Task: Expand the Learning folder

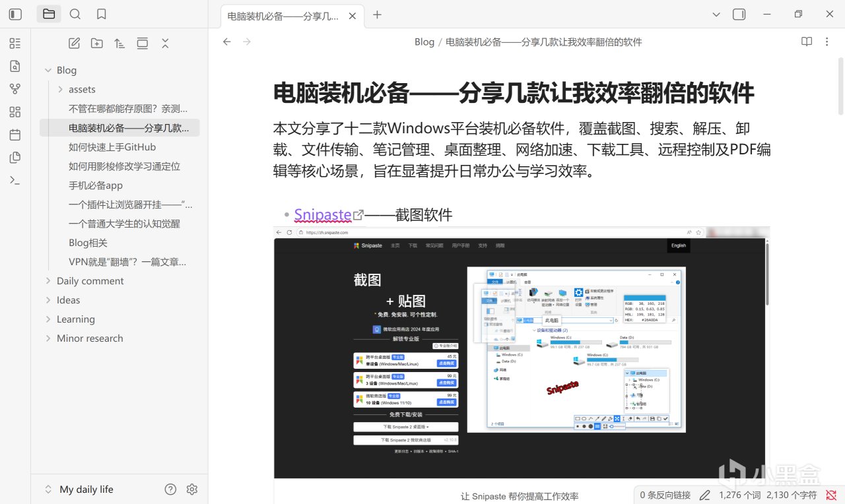Action: tap(48, 319)
